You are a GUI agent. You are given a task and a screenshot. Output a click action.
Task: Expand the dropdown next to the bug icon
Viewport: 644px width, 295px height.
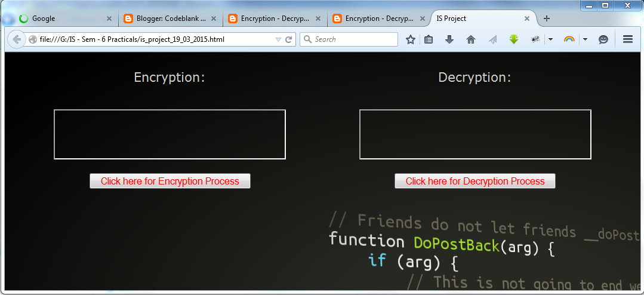pos(551,39)
